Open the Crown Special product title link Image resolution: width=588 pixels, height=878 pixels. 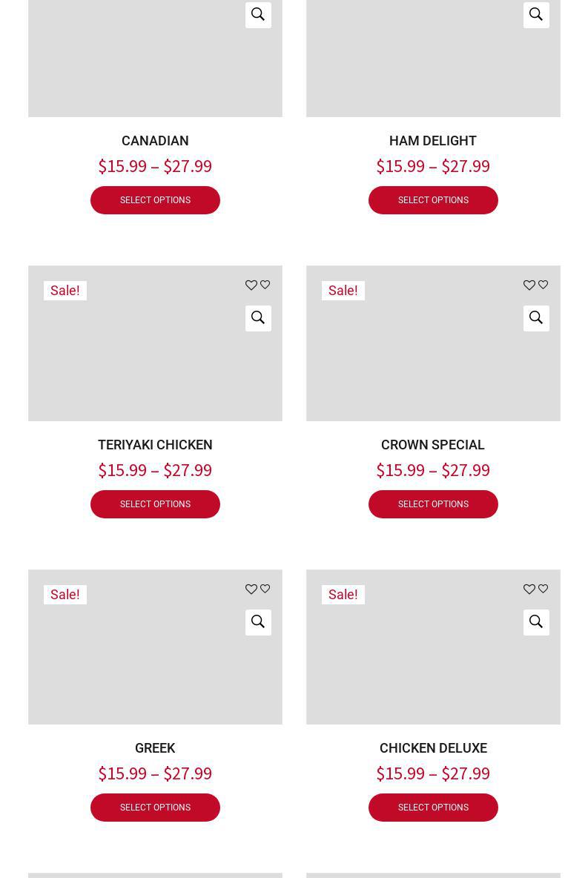point(433,445)
